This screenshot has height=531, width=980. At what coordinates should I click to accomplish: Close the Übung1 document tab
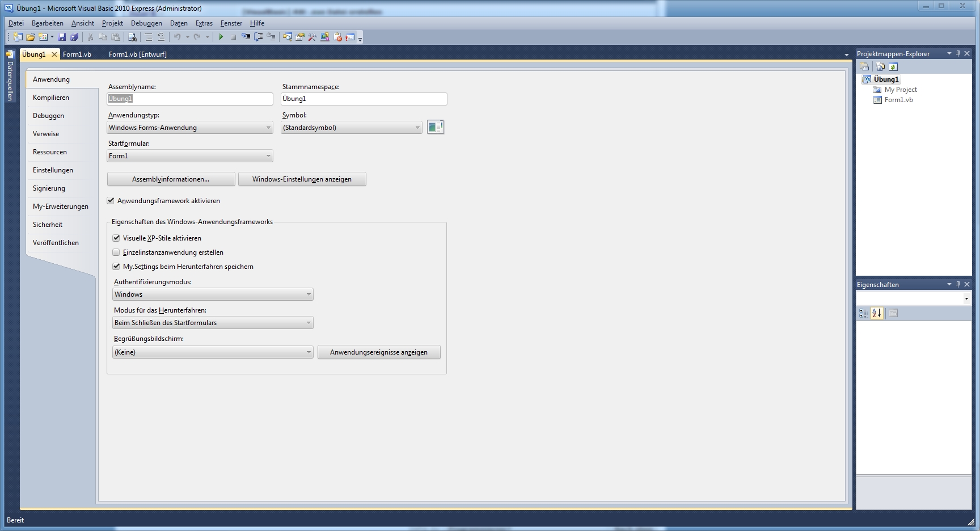click(54, 54)
